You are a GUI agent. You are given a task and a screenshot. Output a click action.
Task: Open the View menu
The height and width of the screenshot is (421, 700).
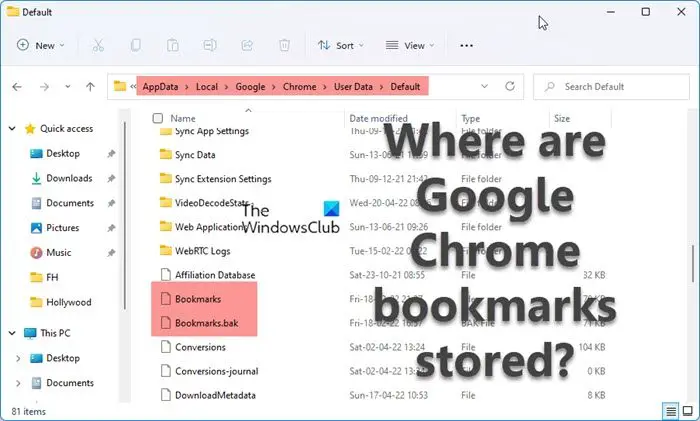pyautogui.click(x=410, y=46)
